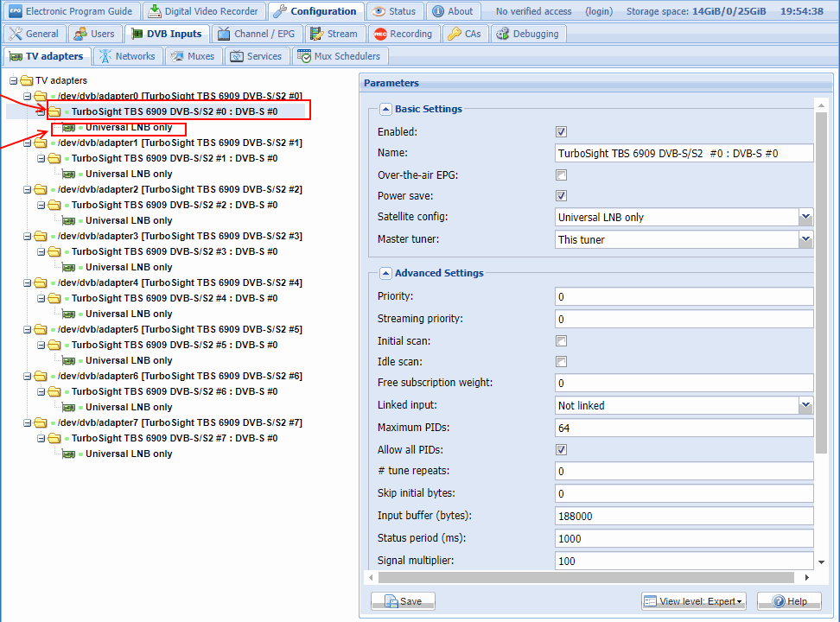Collapse the /dev/dvb/adapter3 tree node
Viewport: 840px width, 622px height.
click(x=28, y=236)
